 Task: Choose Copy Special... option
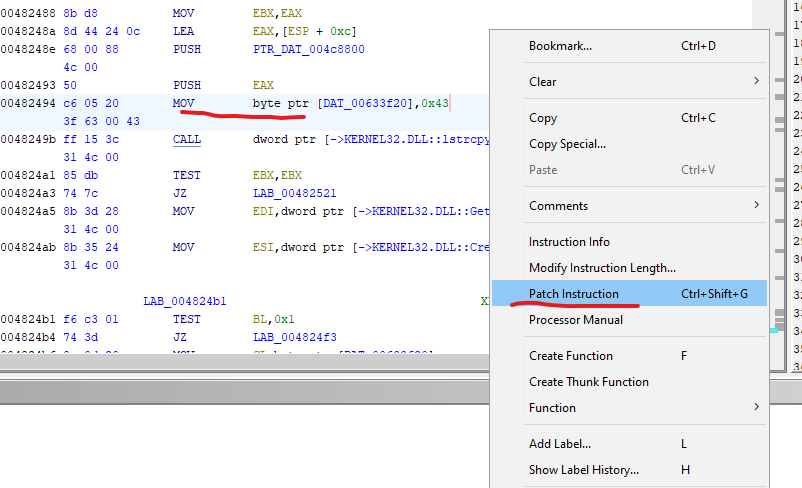coord(567,144)
